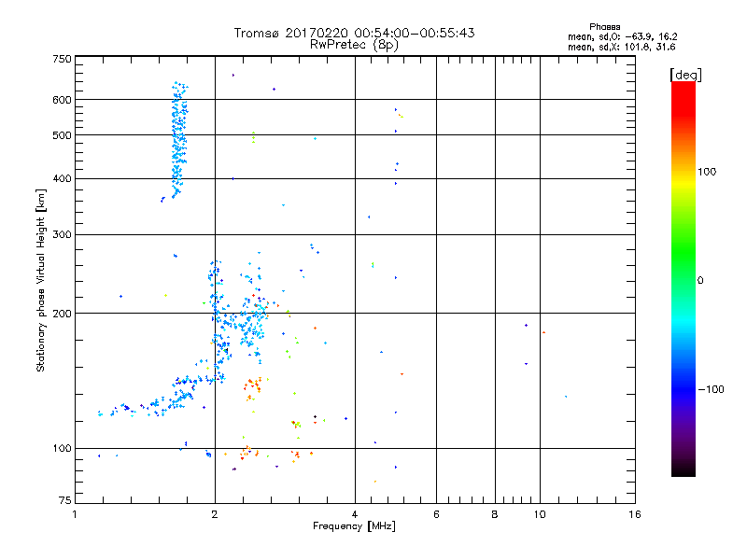747x560 pixels.
Task: Click the orange point cluster near 2.4 MHz, 140 km
Action: click(x=252, y=388)
